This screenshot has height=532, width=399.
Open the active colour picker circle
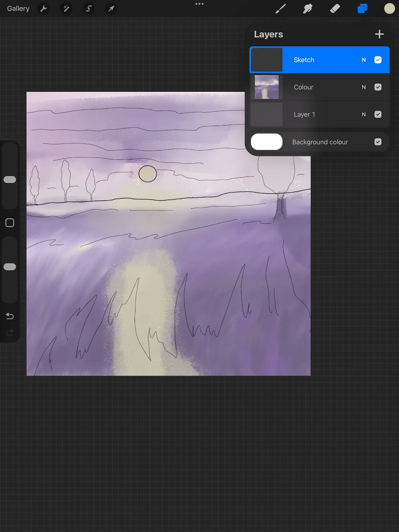tap(389, 9)
